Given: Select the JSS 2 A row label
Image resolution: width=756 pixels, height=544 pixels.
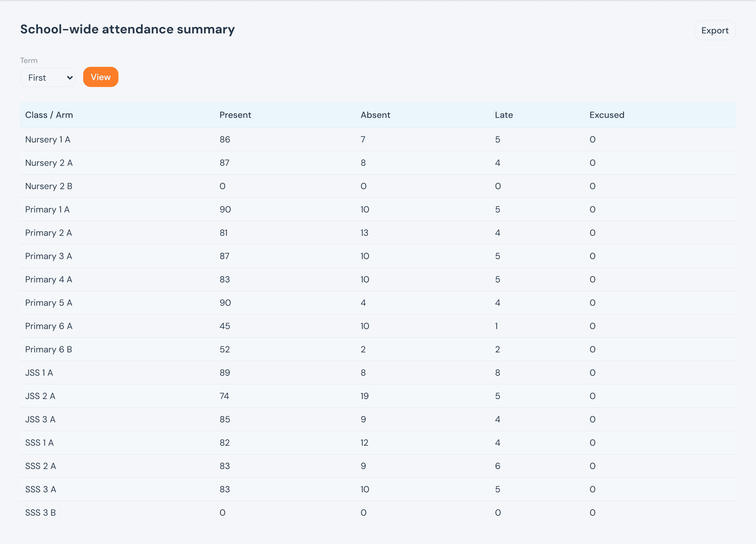Looking at the screenshot, I should (40, 396).
